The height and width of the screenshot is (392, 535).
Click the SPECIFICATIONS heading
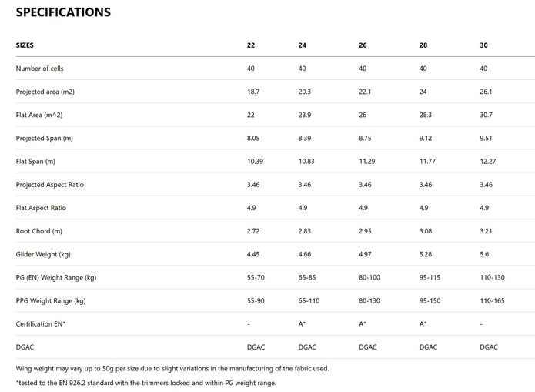click(x=63, y=12)
